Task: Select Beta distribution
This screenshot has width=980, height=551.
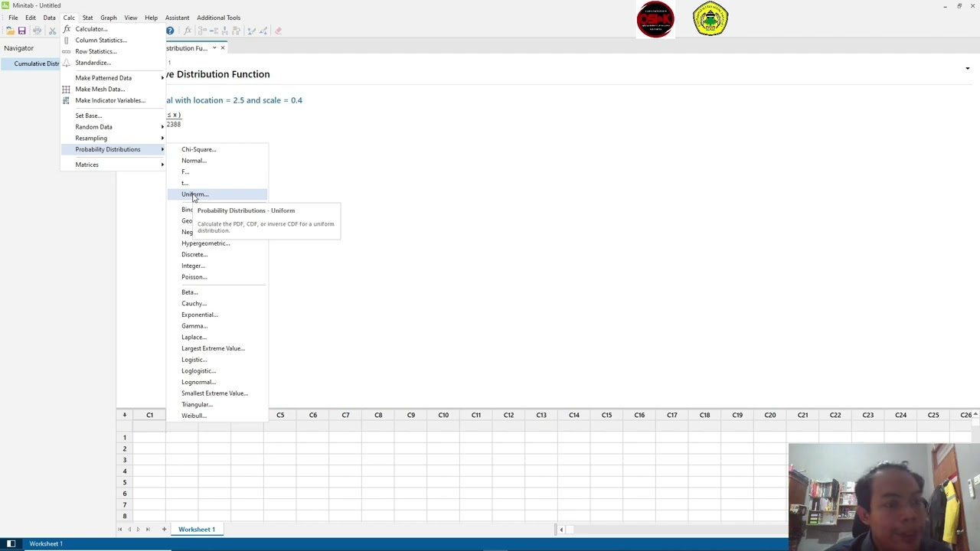Action: coord(217,292)
